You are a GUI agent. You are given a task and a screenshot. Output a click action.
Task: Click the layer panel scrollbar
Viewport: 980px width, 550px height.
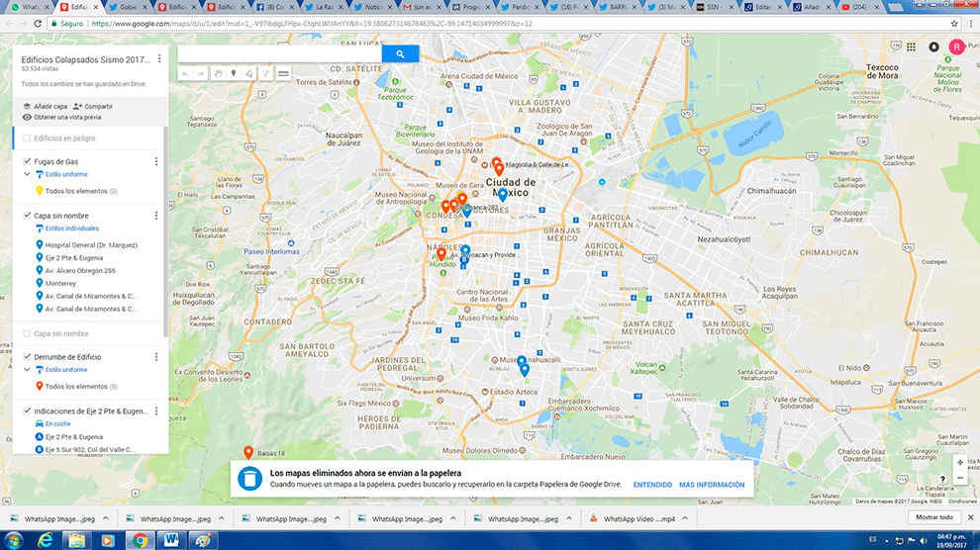coord(165,231)
